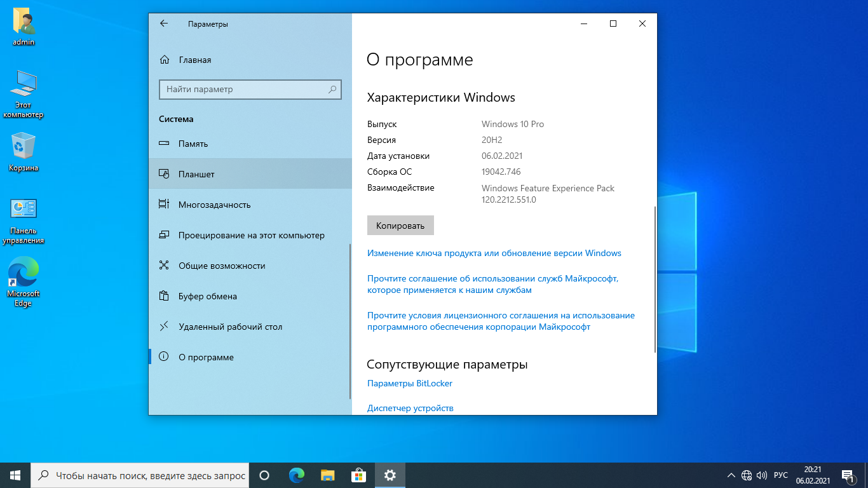Minimize the Параметры window
Image resolution: width=868 pixels, height=488 pixels.
pos(584,24)
